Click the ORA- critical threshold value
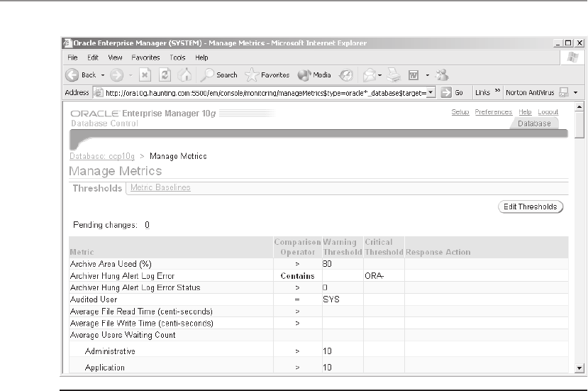The width and height of the screenshot is (588, 391). pyautogui.click(x=375, y=276)
